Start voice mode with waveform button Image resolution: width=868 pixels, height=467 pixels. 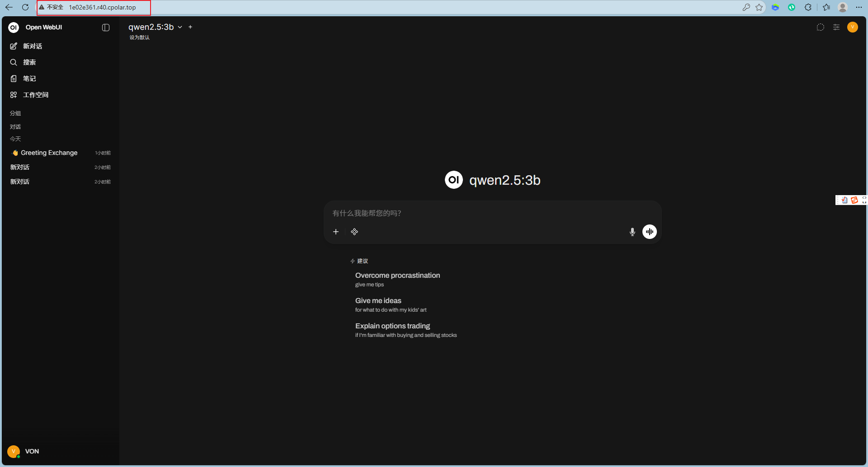(650, 232)
